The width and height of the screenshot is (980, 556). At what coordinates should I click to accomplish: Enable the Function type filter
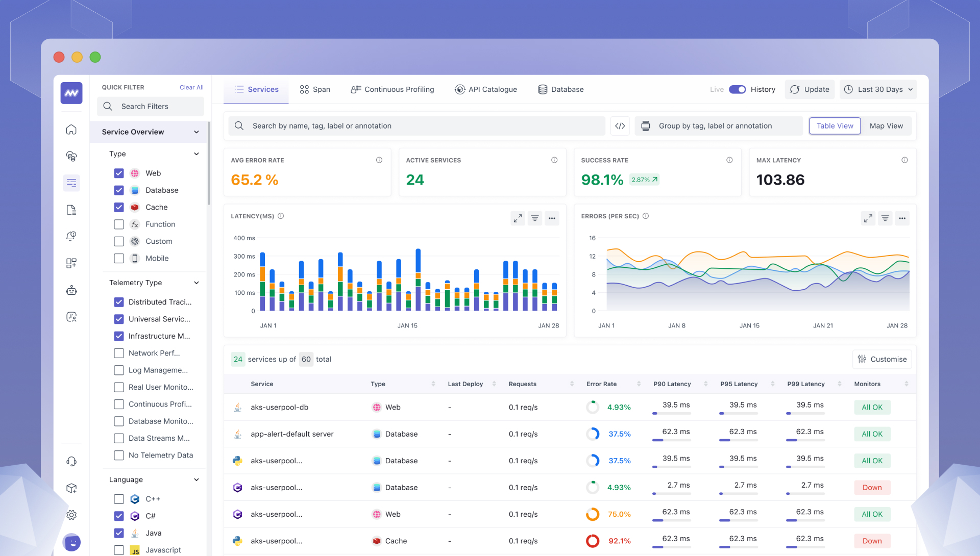tap(119, 224)
